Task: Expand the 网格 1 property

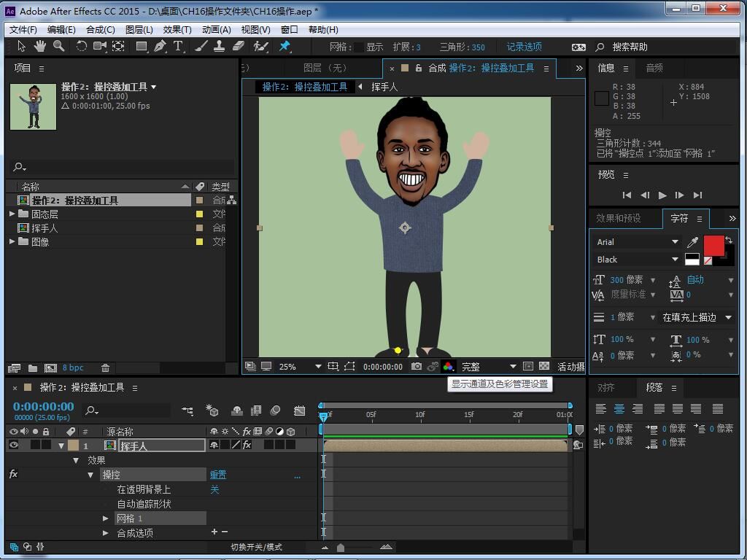Action: (106, 518)
